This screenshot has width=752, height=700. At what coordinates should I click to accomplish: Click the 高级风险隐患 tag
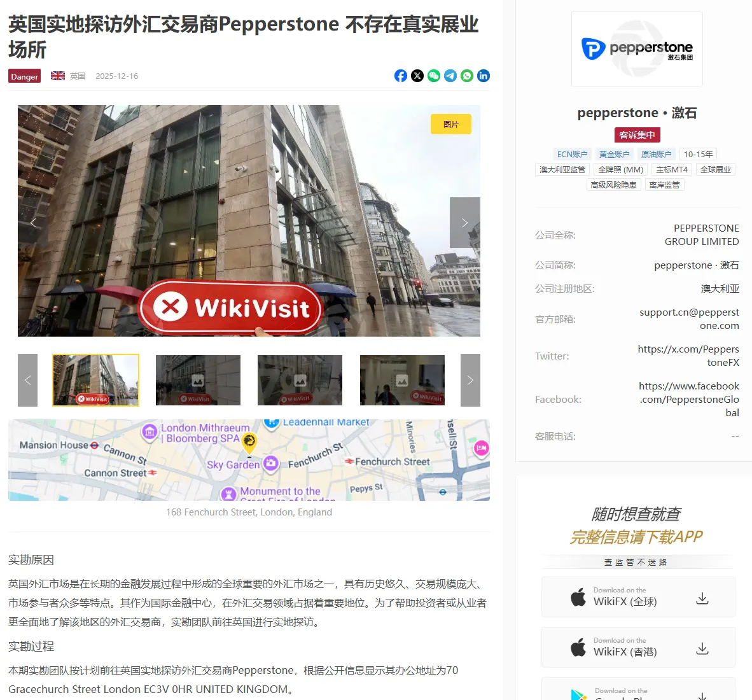tap(614, 185)
